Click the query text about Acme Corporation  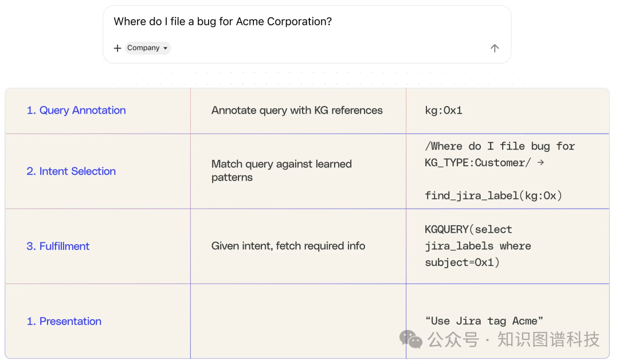[x=222, y=22]
